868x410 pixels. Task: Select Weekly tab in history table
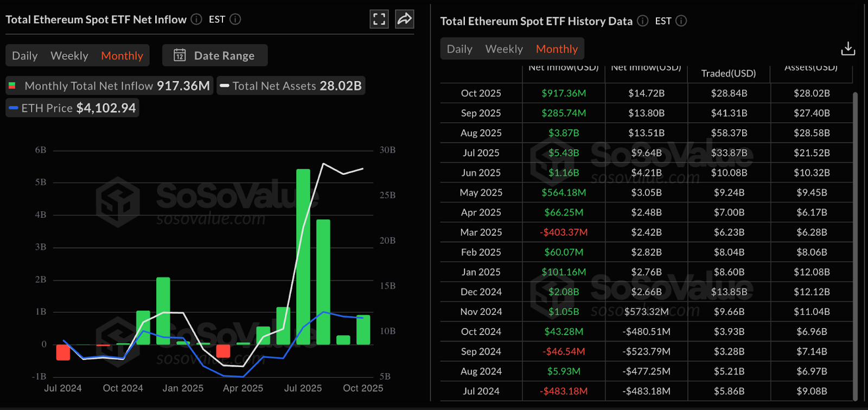pyautogui.click(x=504, y=49)
